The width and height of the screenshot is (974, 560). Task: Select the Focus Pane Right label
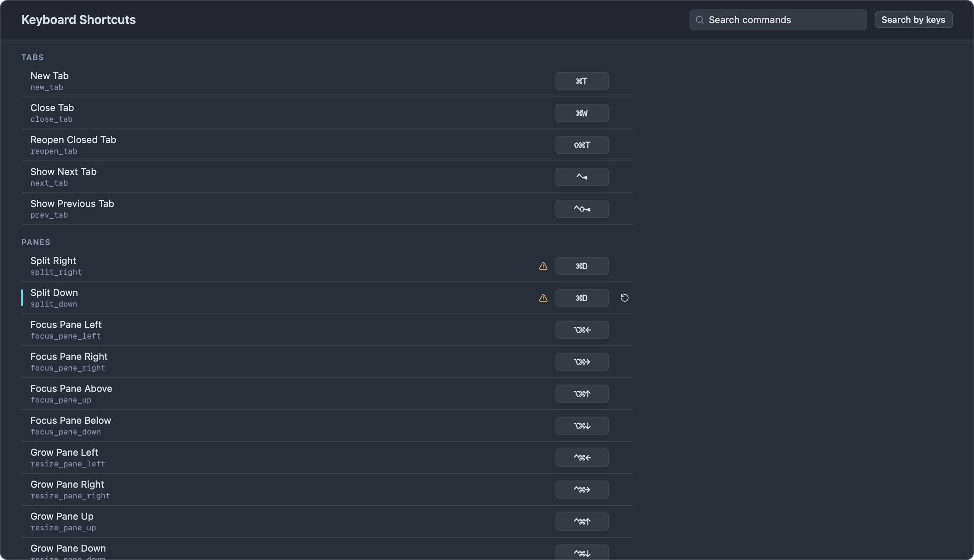tap(69, 356)
